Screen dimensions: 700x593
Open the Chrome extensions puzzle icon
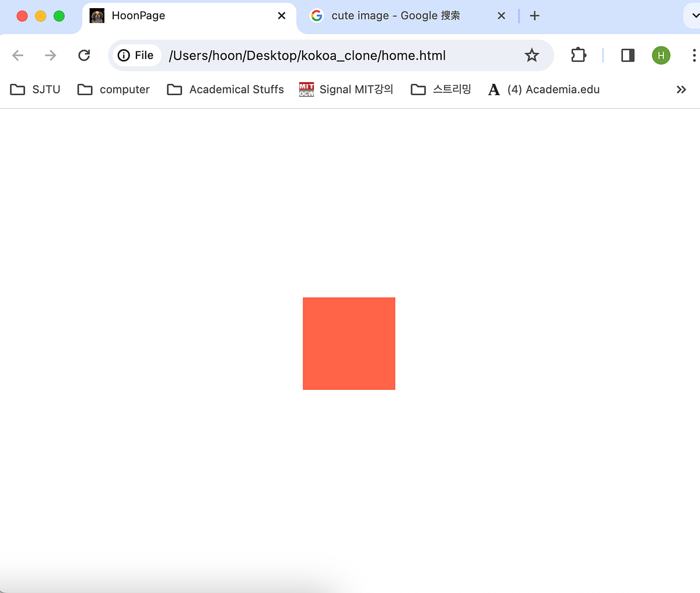[578, 55]
